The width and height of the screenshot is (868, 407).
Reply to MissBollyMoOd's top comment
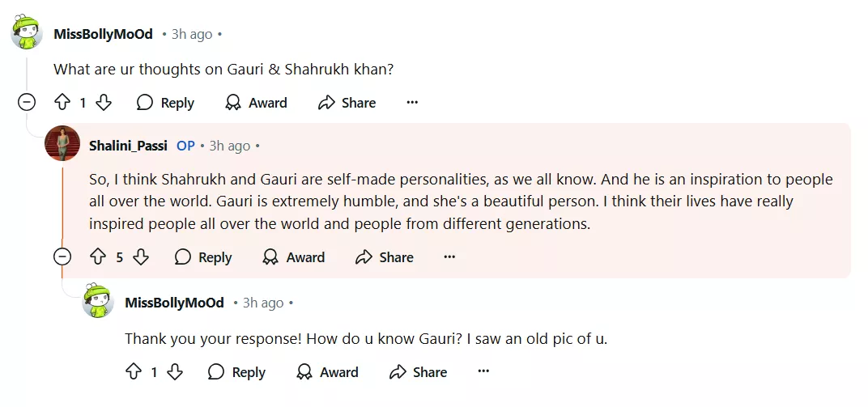point(166,103)
